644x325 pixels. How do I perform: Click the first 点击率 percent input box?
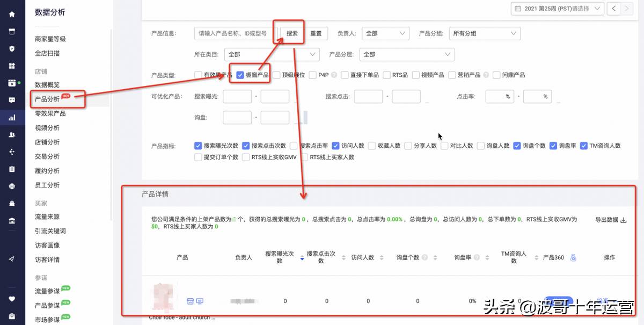pos(500,97)
